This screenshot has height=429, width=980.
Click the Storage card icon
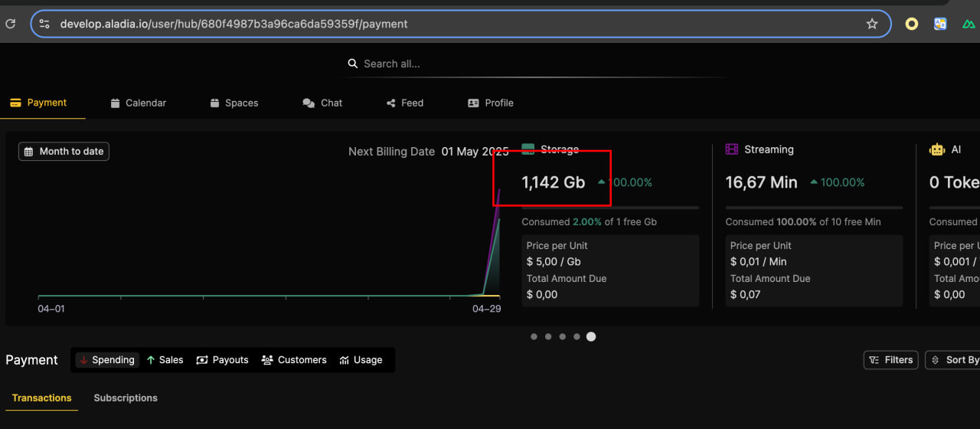click(528, 149)
